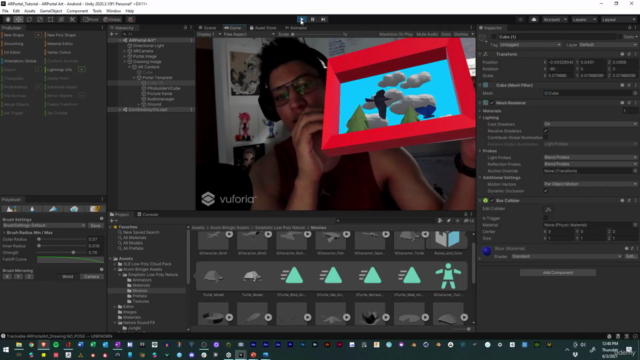Viewport: 640px width, 360px height.
Task: Select the Rotate tool in the toolbar
Action: (x=29, y=19)
